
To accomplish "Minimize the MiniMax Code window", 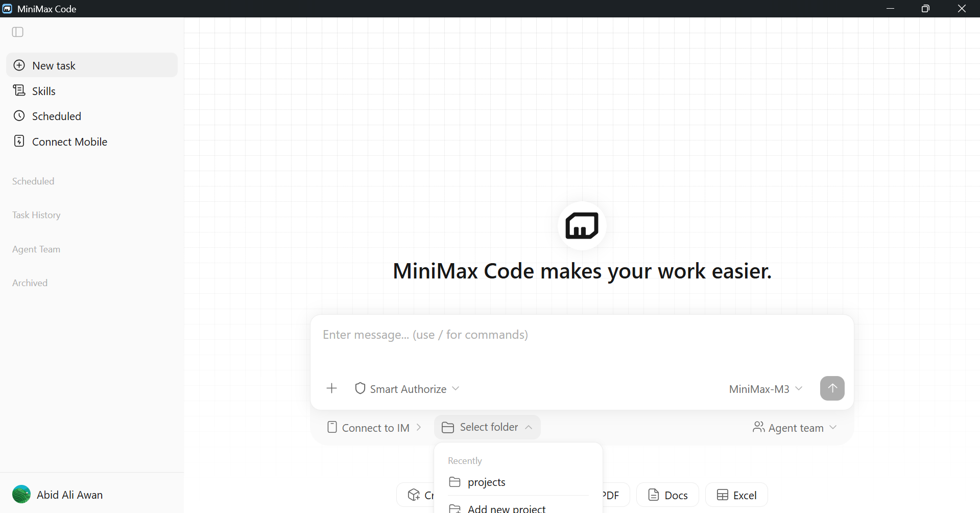I will 890,9.
